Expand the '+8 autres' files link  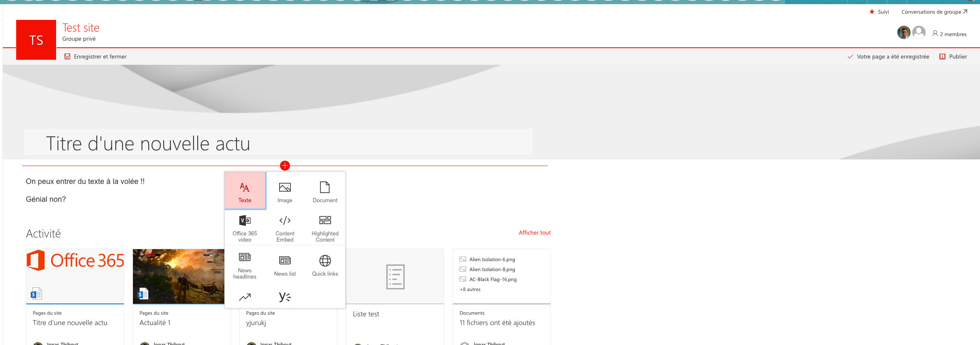[x=470, y=289]
